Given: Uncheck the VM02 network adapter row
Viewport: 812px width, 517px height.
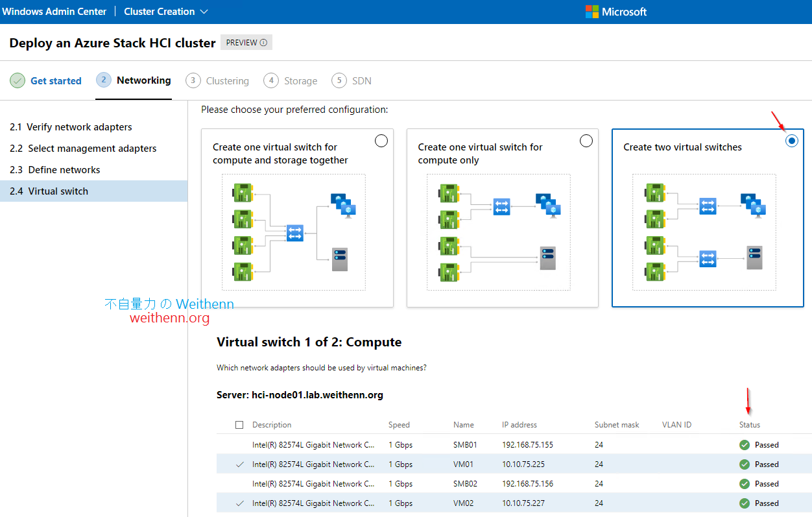Looking at the screenshot, I should 239,503.
